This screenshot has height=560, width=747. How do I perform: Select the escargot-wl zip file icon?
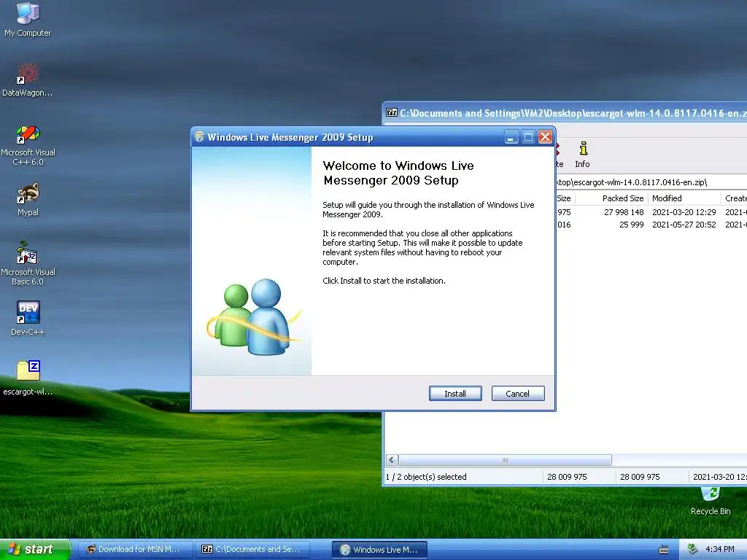(28, 378)
